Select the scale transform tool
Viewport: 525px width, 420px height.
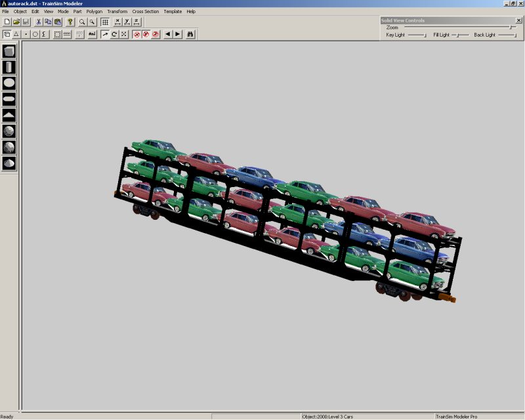click(124, 34)
